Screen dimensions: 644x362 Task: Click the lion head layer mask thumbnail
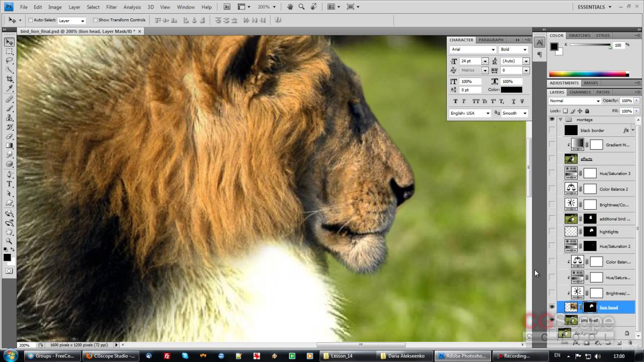(590, 307)
